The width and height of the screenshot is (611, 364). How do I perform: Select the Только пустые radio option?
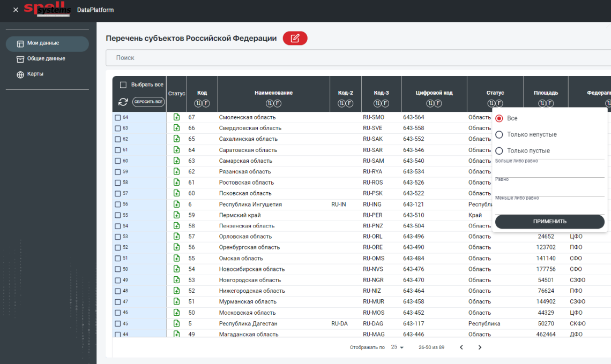click(499, 150)
